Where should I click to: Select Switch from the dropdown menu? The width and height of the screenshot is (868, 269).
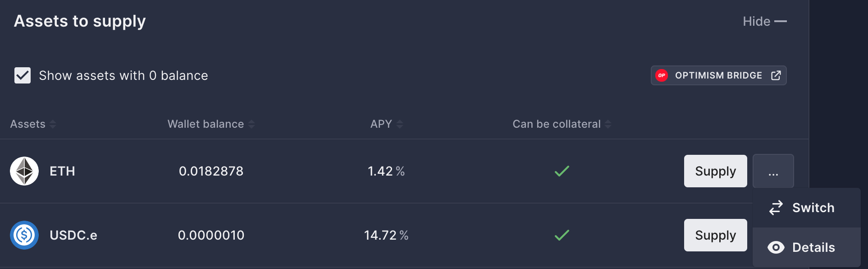807,208
